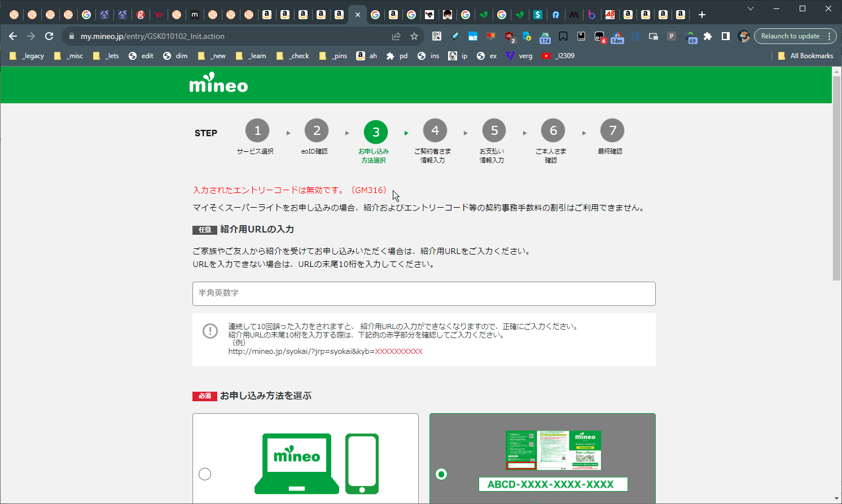Open the QR code extension
The width and height of the screenshot is (842, 504).
[x=437, y=36]
